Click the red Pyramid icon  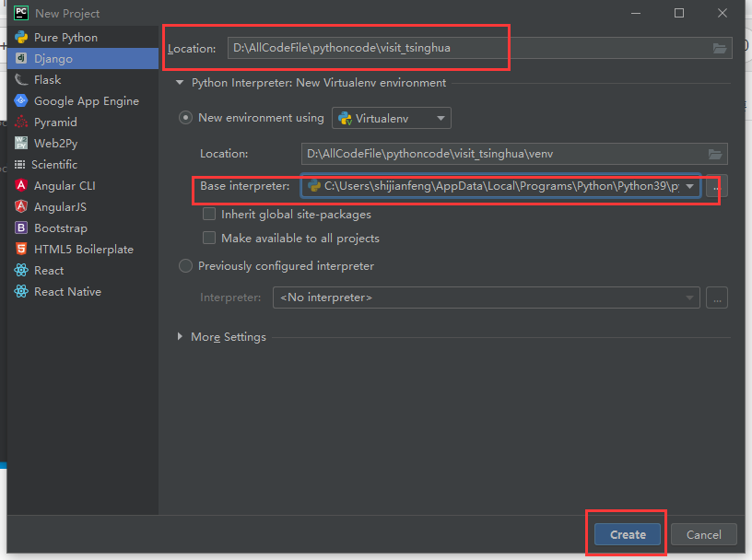21,122
